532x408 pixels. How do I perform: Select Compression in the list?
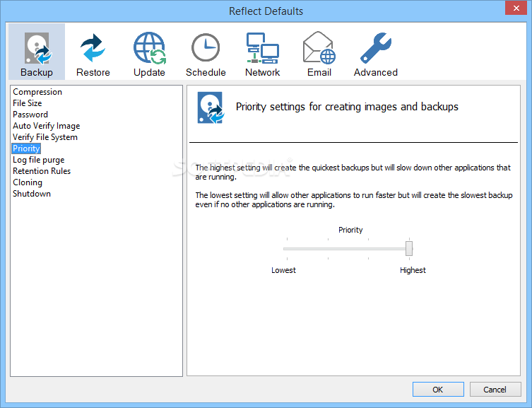[37, 92]
